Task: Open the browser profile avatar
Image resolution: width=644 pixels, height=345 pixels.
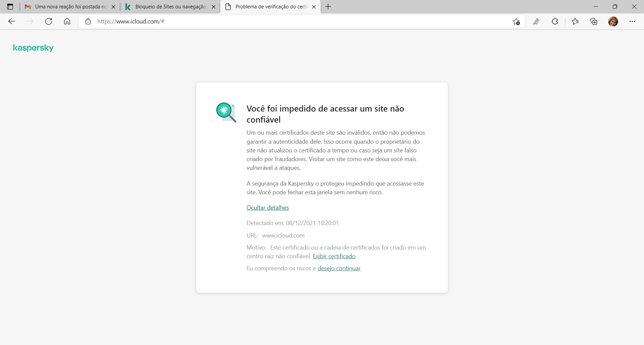Action: (x=613, y=21)
